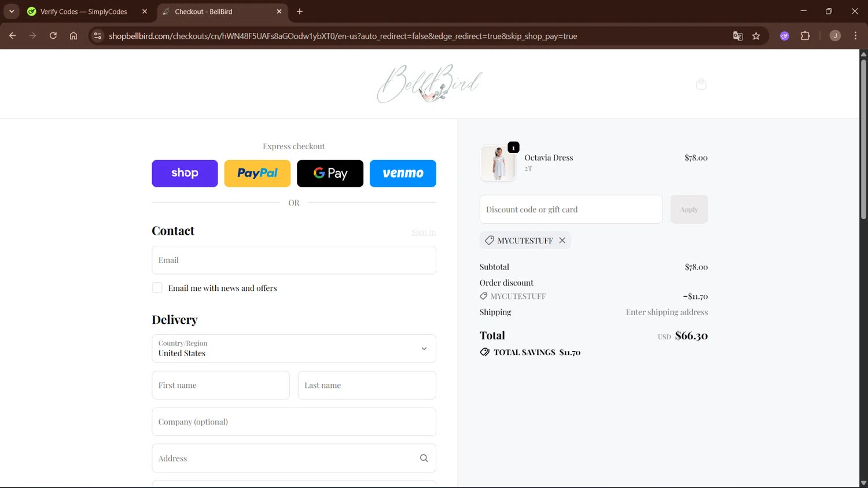Open the browser extensions puzzle icon
Screen dimensions: 868x488
click(805, 36)
